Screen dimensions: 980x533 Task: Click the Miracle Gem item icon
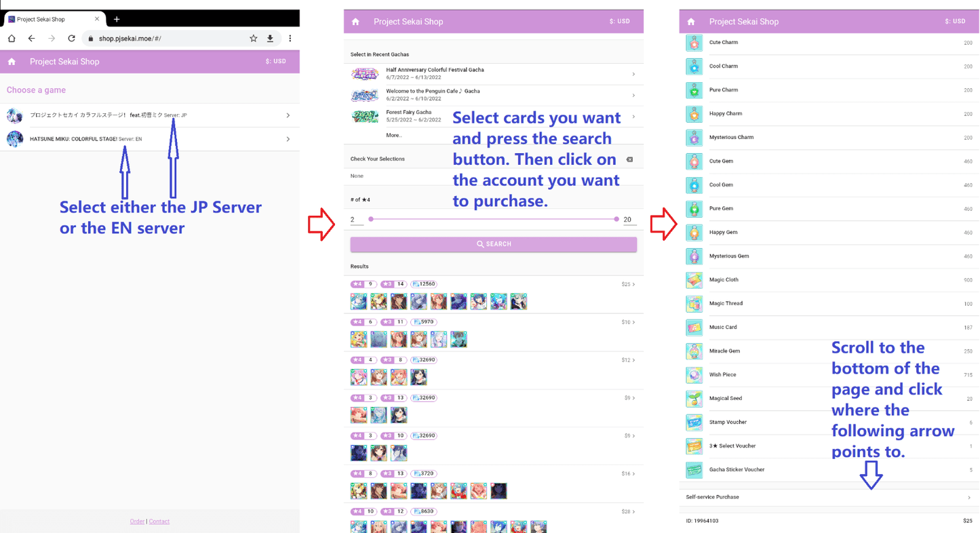point(694,351)
